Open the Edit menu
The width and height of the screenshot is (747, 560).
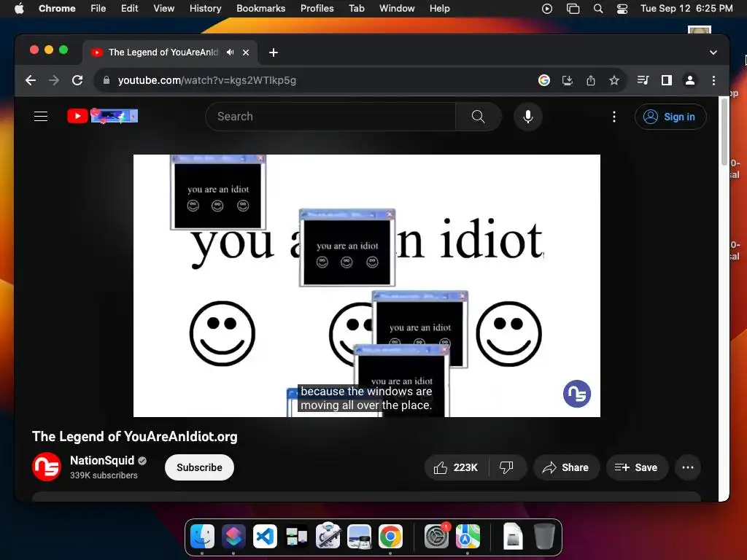(129, 8)
